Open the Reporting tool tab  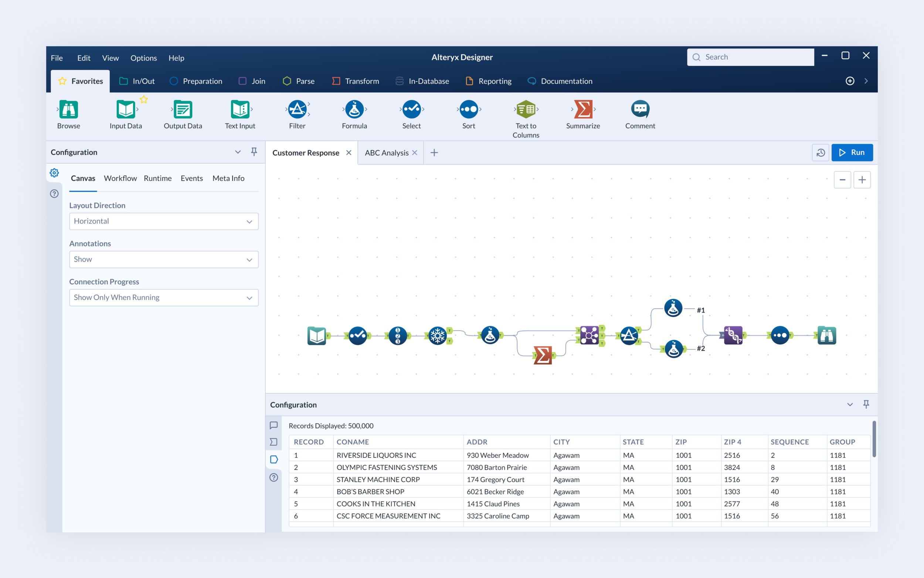[x=489, y=81]
